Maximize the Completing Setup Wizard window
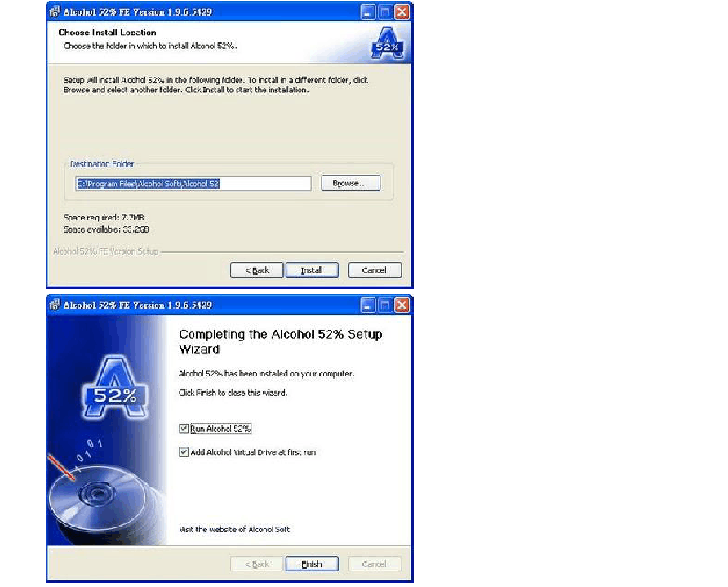Screen dimensions: 728x587 pos(385,305)
